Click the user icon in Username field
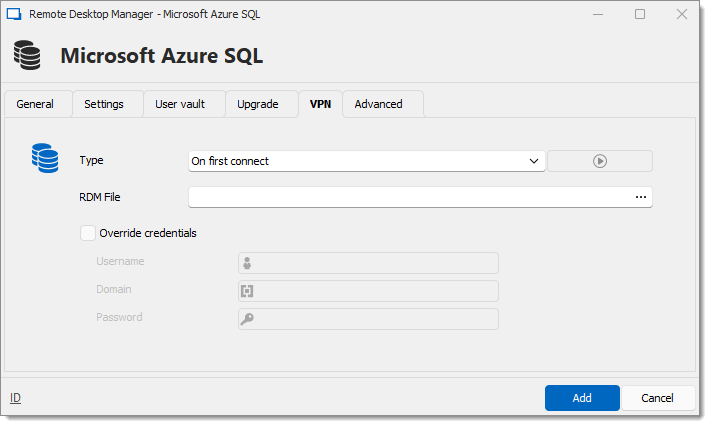Screen dimensions: 710x426 247,263
